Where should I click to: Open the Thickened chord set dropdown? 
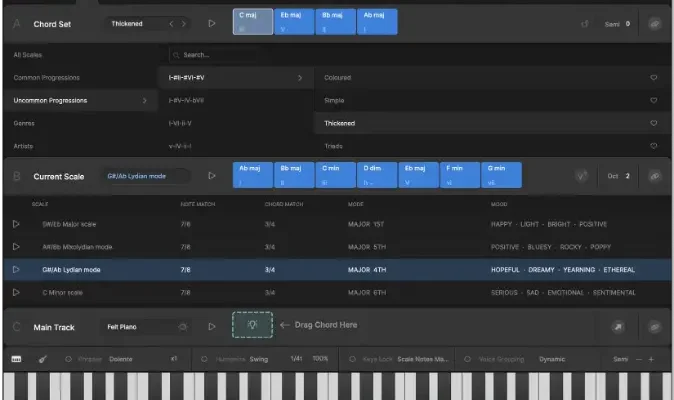(x=148, y=22)
